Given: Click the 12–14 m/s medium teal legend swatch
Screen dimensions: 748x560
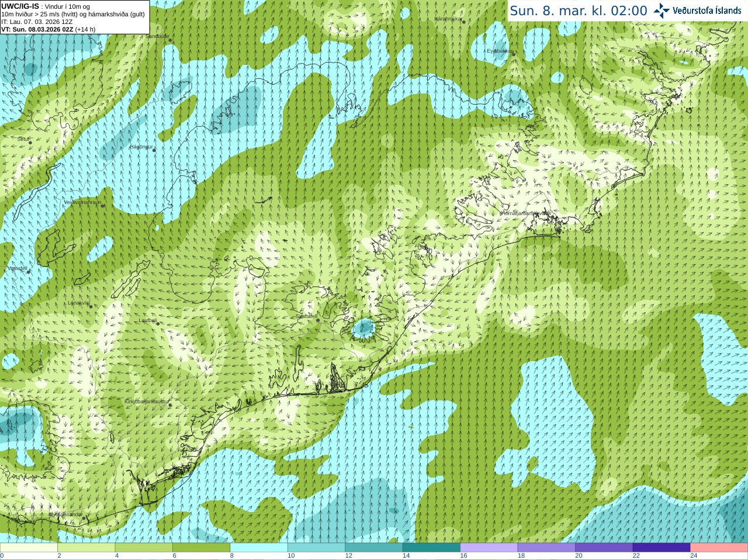Looking at the screenshot, I should click(x=374, y=548).
